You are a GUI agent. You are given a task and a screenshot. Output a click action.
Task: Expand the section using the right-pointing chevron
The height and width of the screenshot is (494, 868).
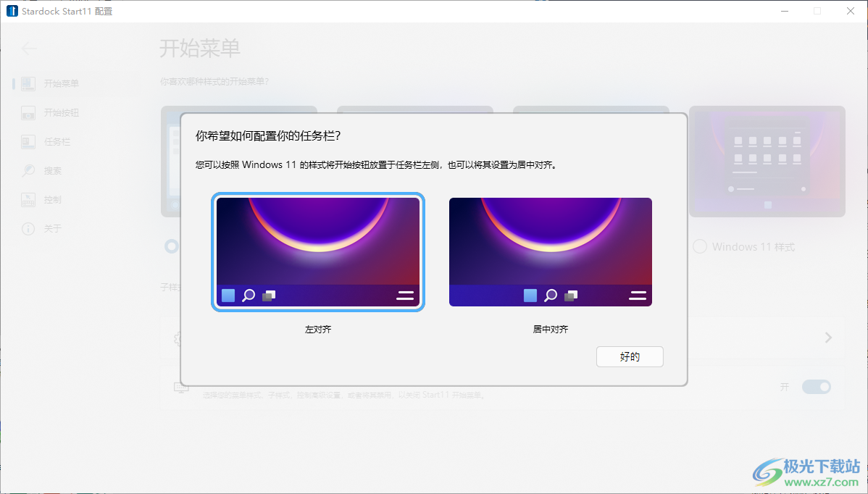(x=827, y=338)
